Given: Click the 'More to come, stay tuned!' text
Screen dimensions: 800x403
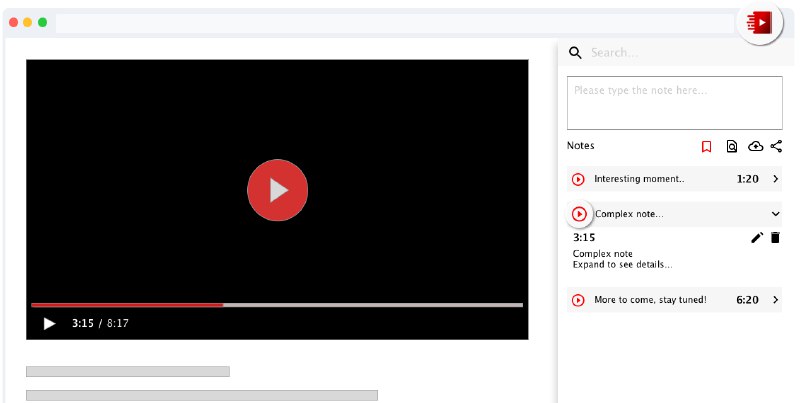Looking at the screenshot, I should (651, 300).
